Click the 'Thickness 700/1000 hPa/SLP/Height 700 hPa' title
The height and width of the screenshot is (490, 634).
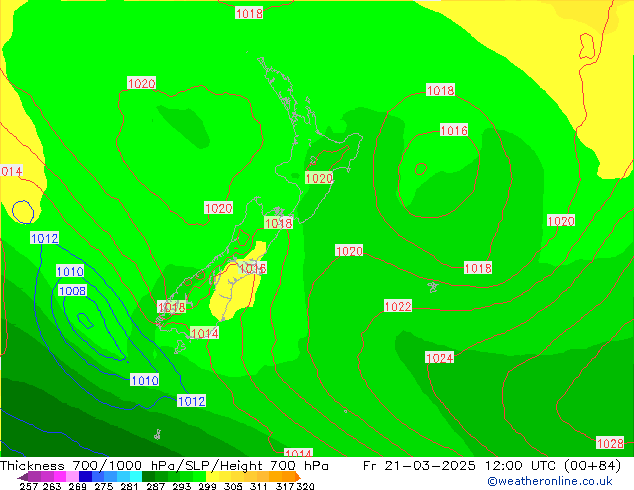164,466
